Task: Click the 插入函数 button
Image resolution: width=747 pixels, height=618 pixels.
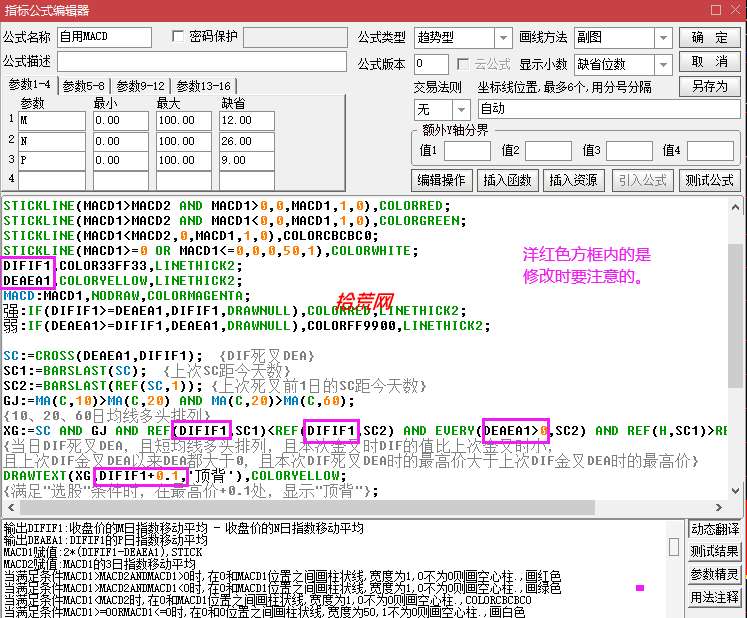Action: click(x=507, y=180)
